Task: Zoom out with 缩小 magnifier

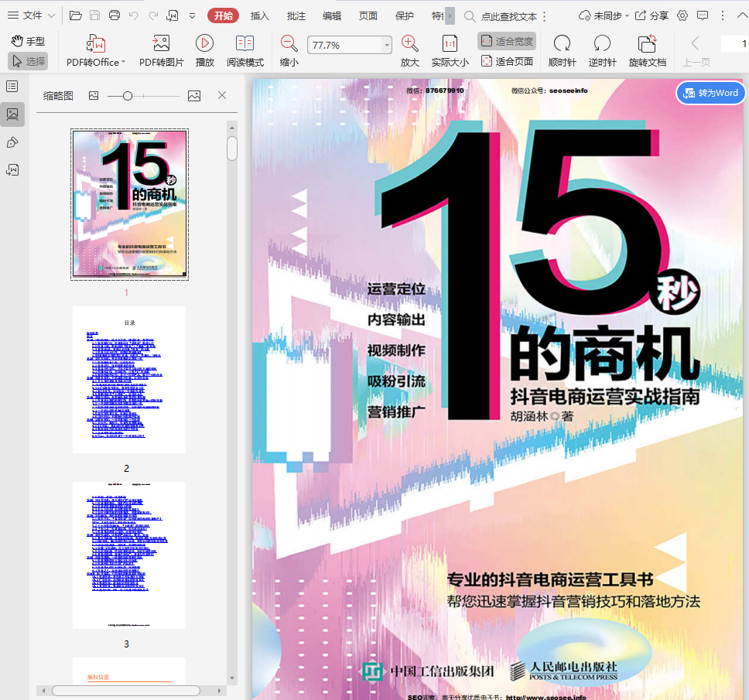Action: click(x=289, y=44)
